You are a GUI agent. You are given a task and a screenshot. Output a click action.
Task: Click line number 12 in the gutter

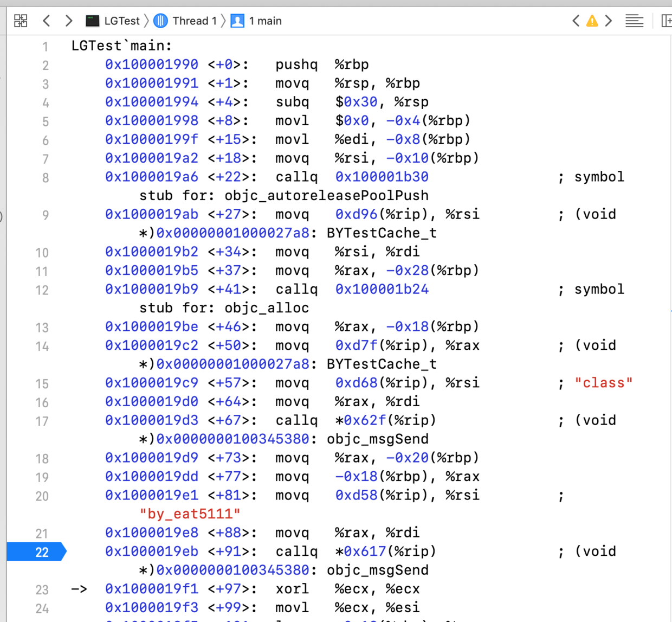(x=42, y=290)
